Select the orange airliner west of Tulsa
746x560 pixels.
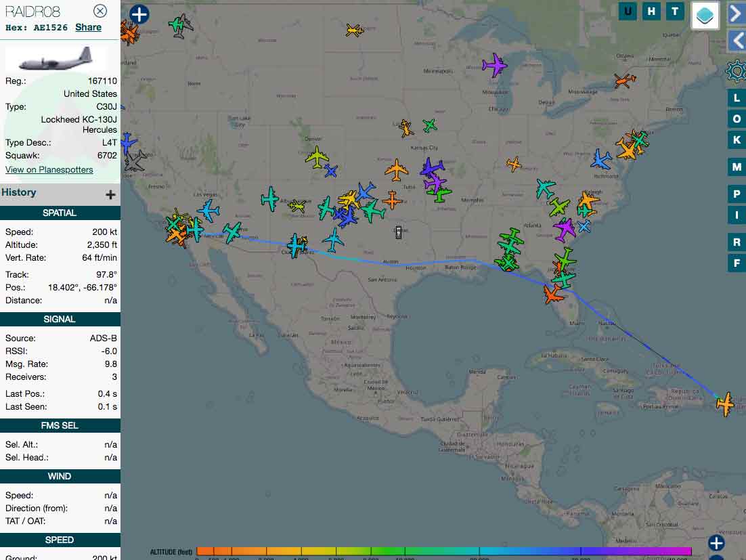click(x=396, y=170)
